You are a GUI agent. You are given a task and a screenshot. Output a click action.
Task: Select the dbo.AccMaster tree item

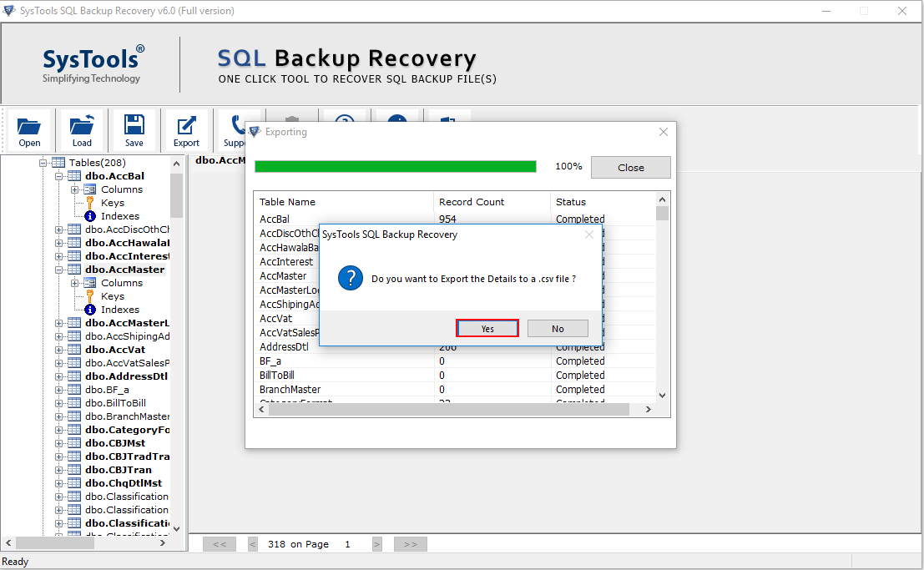coord(124,270)
